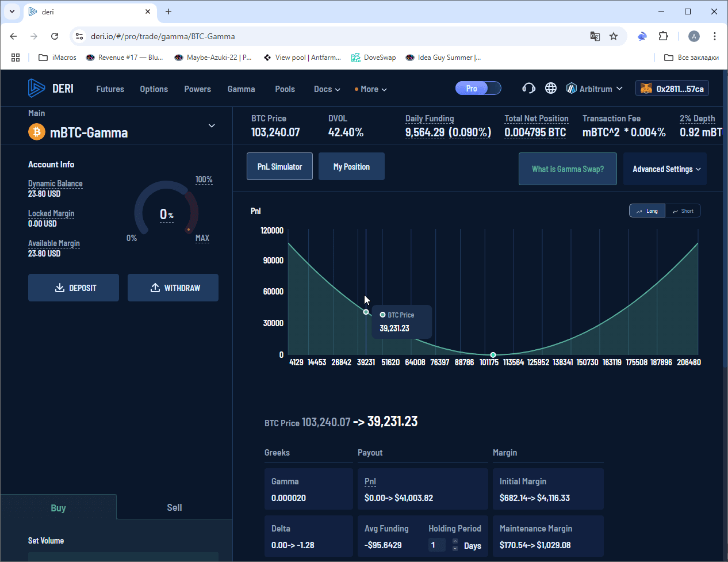Viewport: 728px width, 562px height.
Task: Open Chrome's three-dot menu
Action: tap(715, 36)
